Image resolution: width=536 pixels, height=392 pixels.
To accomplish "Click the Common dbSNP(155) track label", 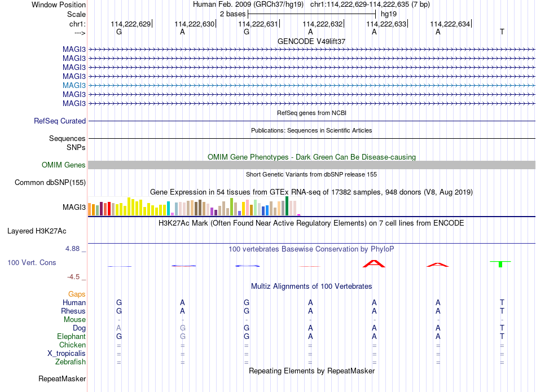I will pos(50,183).
